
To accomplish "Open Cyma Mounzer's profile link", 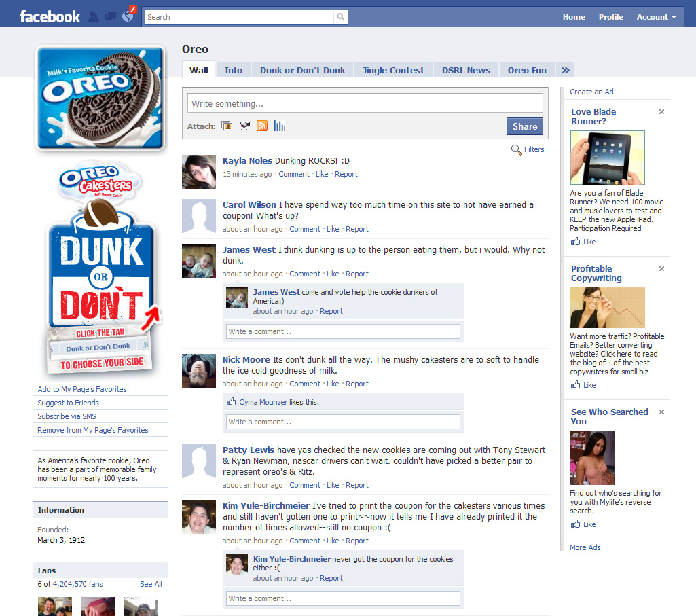I will [x=263, y=402].
